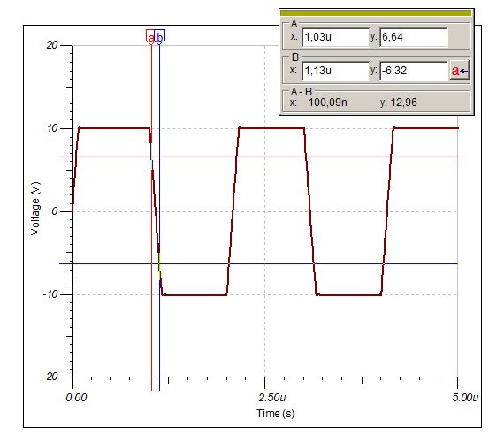Image resolution: width=504 pixels, height=442 pixels.
Task: Click the cursor B x field showing 1,13u
Action: 336,71
